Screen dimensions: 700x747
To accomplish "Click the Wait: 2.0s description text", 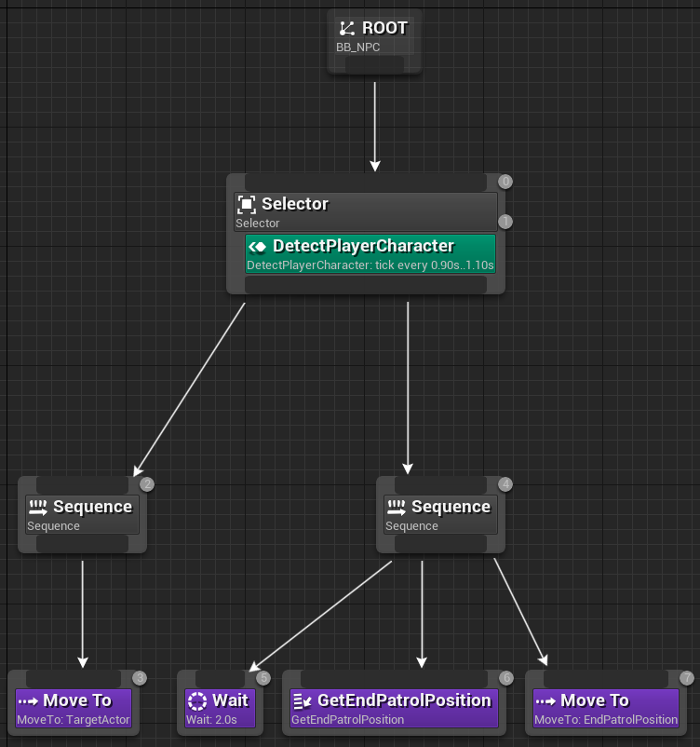I will 211,720.
